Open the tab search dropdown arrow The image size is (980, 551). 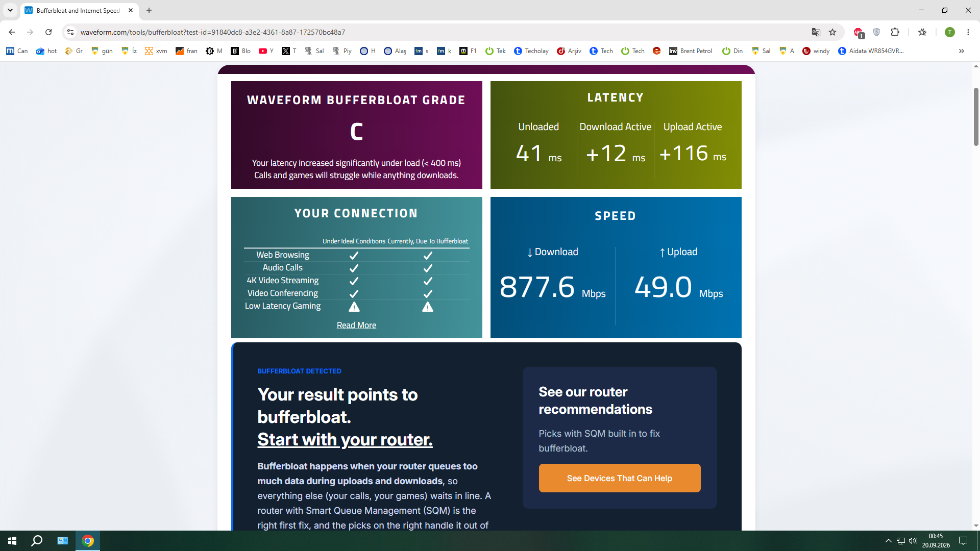[x=10, y=10]
